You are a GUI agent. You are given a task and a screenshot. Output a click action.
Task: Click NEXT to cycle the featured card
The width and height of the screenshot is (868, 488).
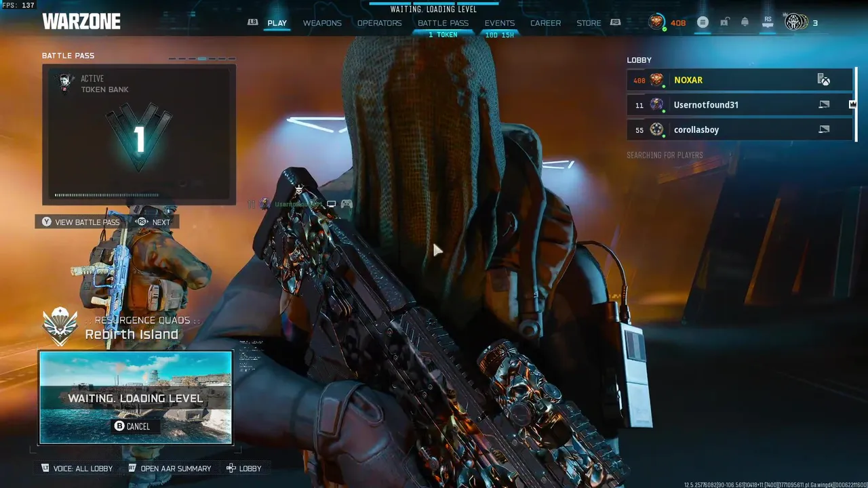point(153,222)
